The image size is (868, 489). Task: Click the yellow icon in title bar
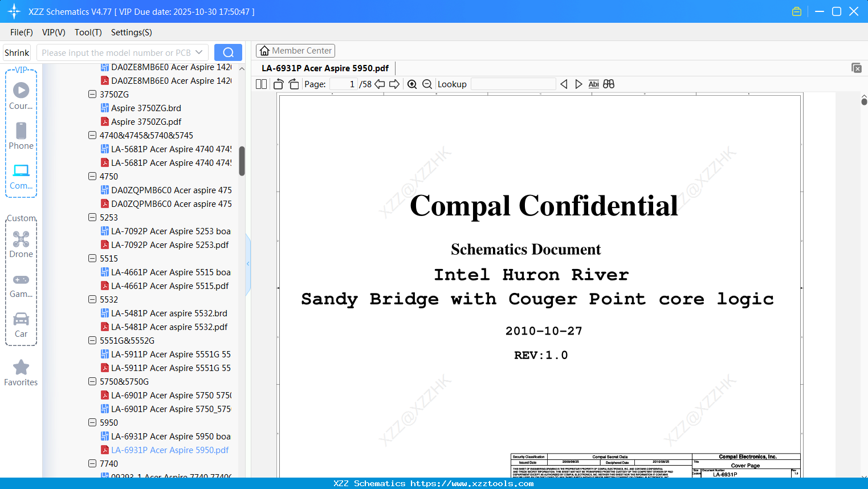pos(797,11)
